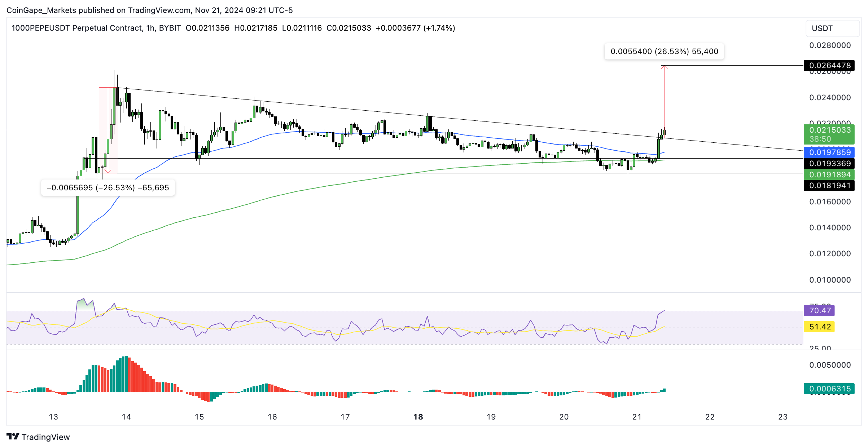This screenshot has width=868, height=448.
Task: Click the current price label 0.0215033
Action: click(x=829, y=134)
